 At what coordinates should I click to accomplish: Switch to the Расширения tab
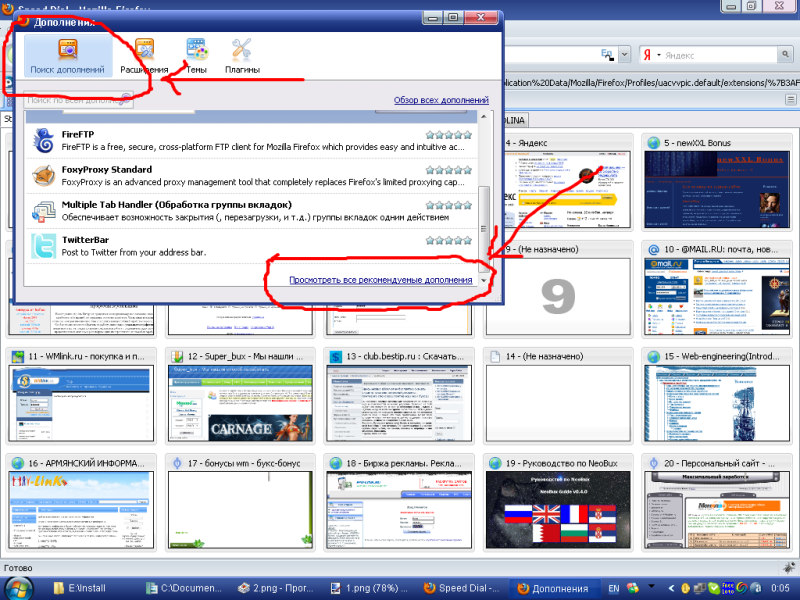pos(144,56)
